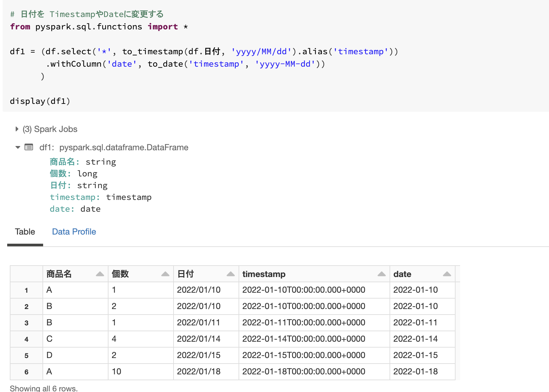Place cursor on the df1 = assignment line
Screen dimensions: 549x392
click(x=204, y=52)
